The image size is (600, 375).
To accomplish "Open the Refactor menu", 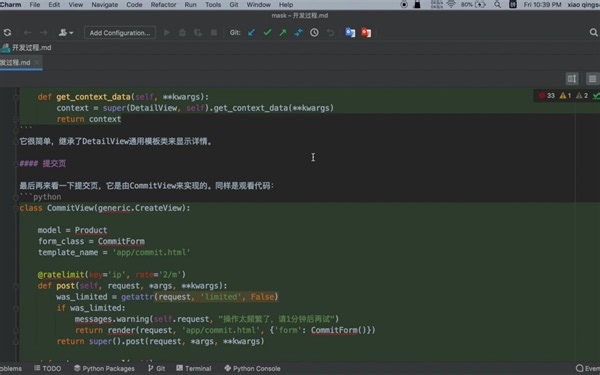I will [163, 5].
